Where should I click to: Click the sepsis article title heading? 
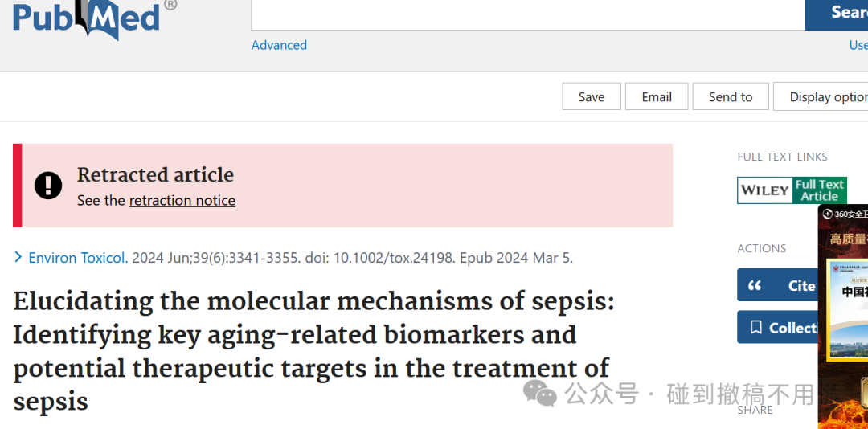tap(313, 352)
